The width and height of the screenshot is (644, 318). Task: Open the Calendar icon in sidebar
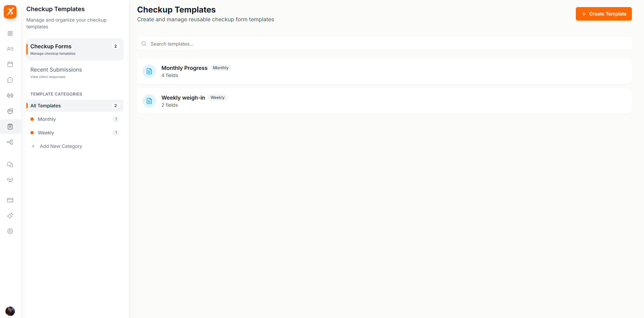pyautogui.click(x=10, y=64)
